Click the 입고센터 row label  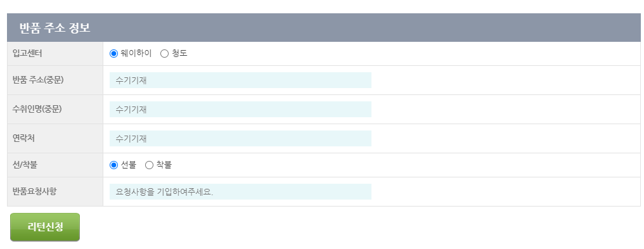(27, 53)
